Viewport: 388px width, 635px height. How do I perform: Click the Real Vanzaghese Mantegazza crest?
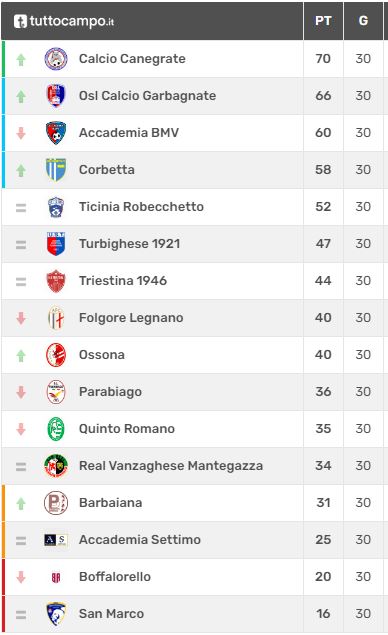pos(56,466)
